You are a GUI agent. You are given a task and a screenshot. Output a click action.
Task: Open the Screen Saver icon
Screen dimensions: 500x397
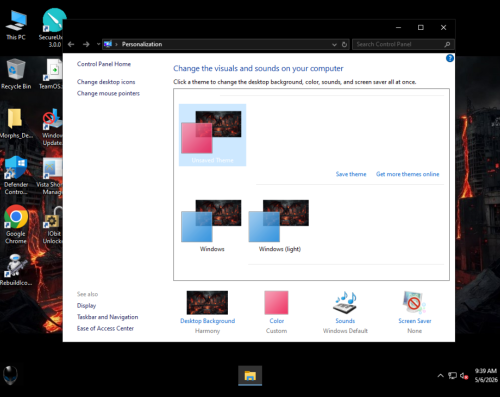414,302
